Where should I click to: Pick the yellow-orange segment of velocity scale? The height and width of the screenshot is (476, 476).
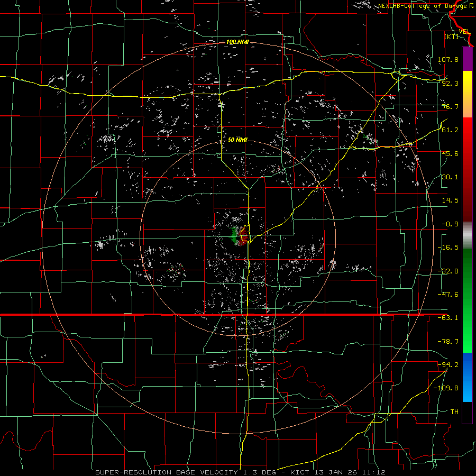[x=467, y=94]
